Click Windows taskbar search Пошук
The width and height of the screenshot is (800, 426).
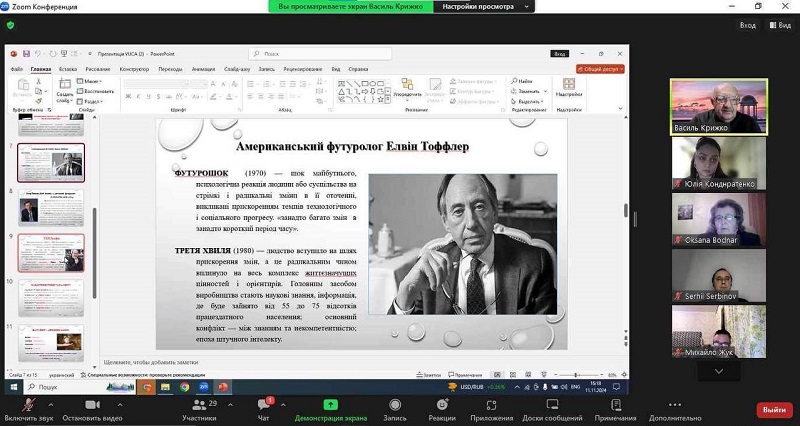(79, 387)
